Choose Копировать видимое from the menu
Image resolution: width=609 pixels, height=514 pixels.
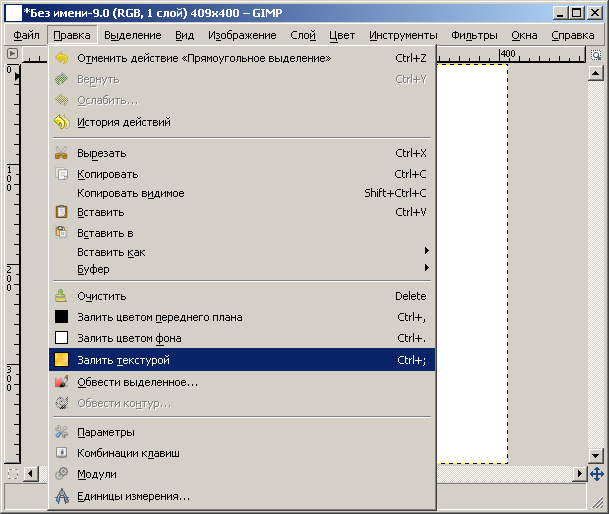tap(242, 193)
